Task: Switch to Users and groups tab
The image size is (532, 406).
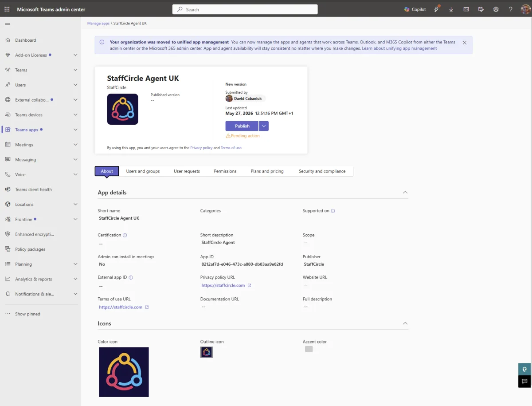Action: coord(143,171)
